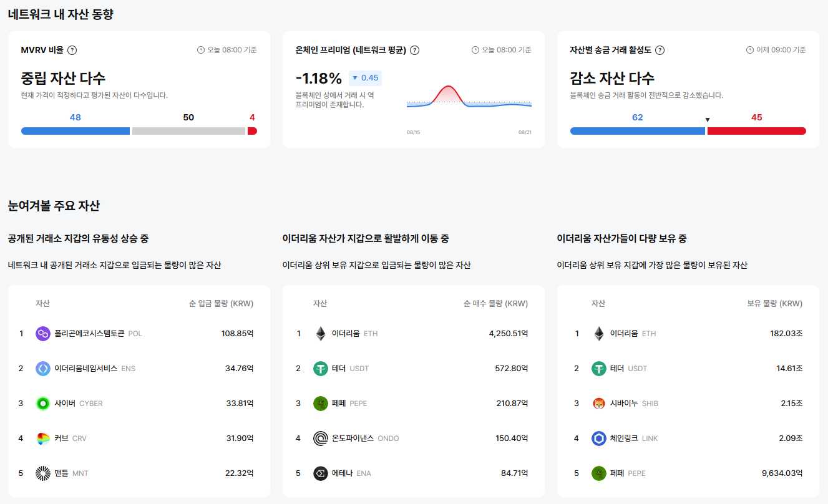Open the 이더리움네임서비스 asset name
Screen dimensions: 828x504
(85, 369)
